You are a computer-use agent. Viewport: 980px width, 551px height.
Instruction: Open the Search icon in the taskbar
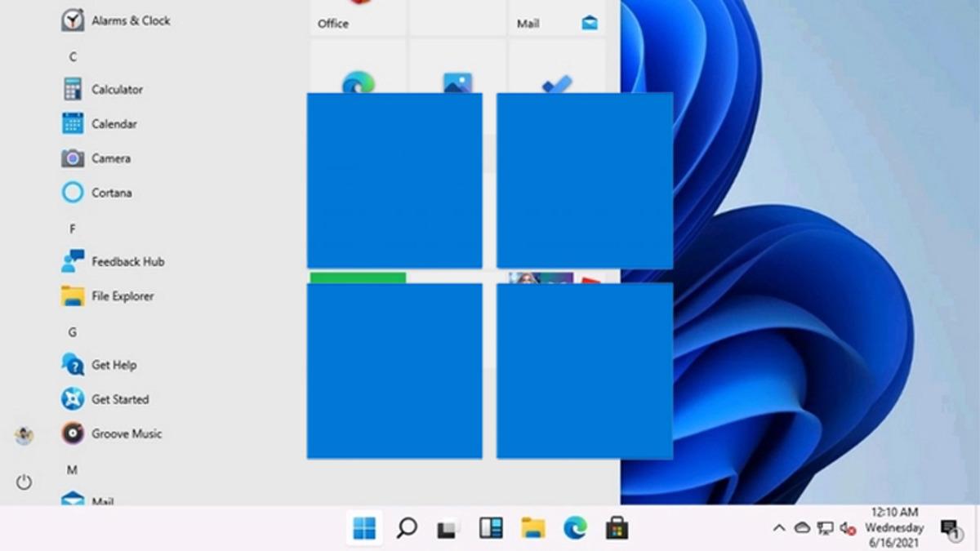point(407,529)
